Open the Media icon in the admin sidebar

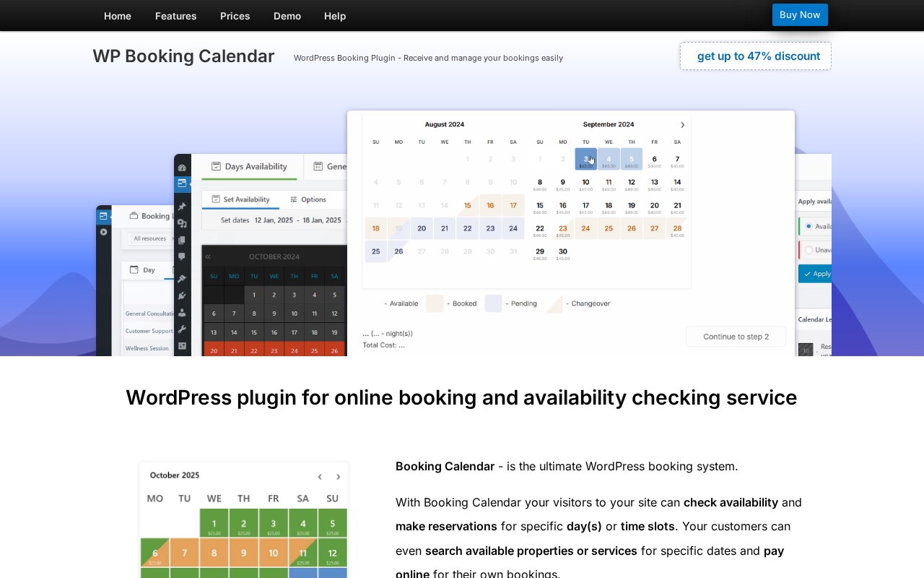click(182, 223)
